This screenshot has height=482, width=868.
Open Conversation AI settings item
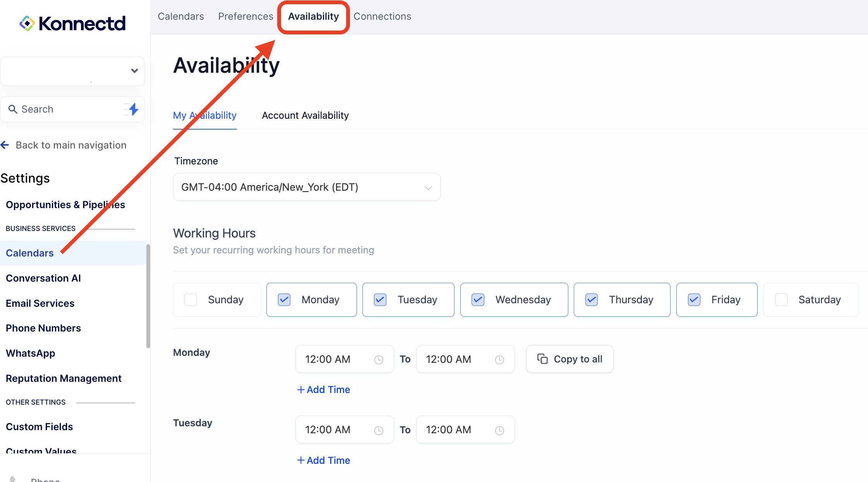[43, 279]
